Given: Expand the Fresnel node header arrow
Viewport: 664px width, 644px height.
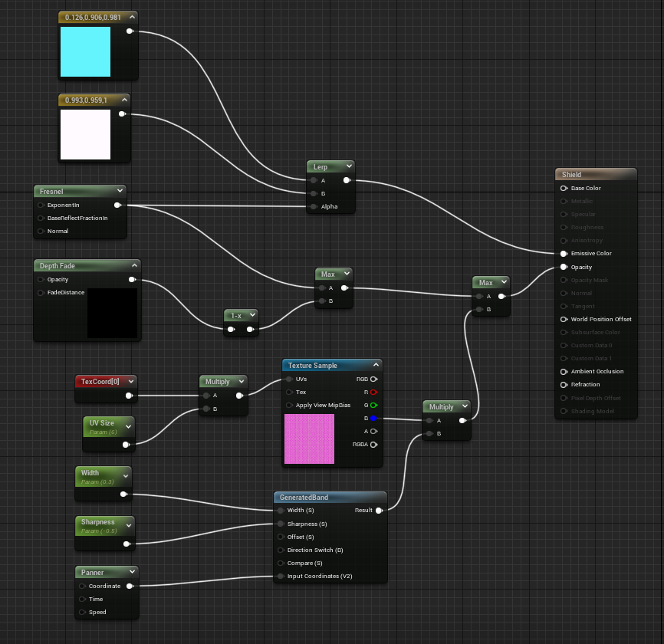Looking at the screenshot, I should [x=120, y=191].
